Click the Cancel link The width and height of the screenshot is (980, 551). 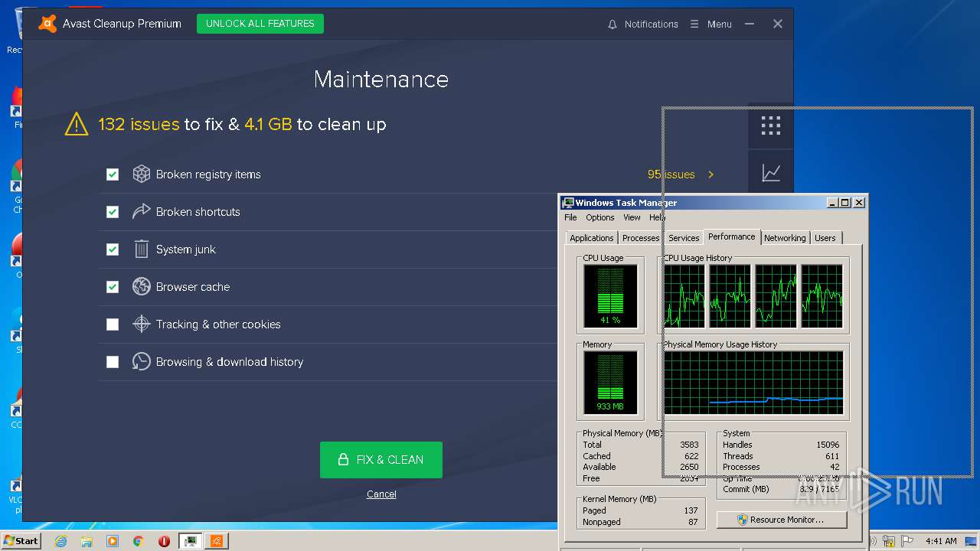pyautogui.click(x=381, y=494)
